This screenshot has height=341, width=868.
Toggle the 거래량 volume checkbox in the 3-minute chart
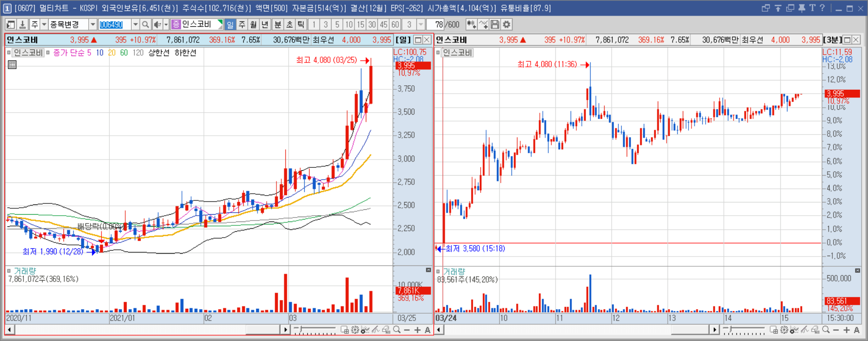click(438, 271)
